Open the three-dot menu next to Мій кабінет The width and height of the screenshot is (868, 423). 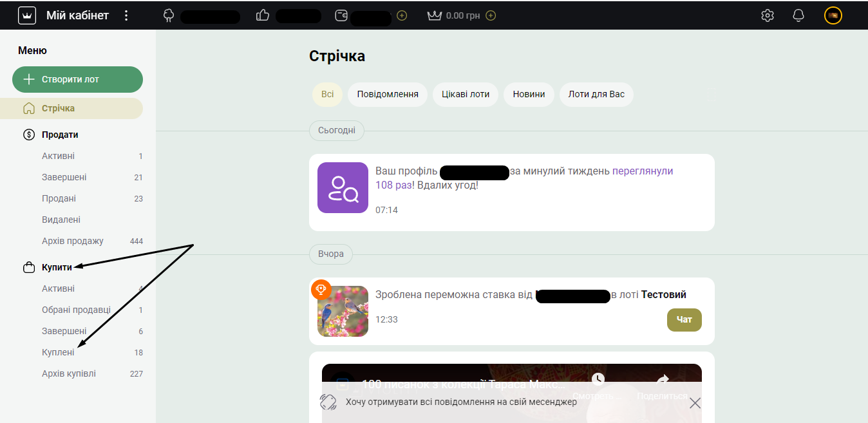(126, 15)
